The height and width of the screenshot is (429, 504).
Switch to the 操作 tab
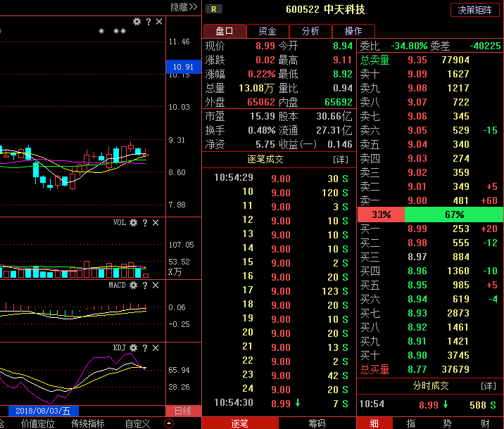click(x=353, y=31)
